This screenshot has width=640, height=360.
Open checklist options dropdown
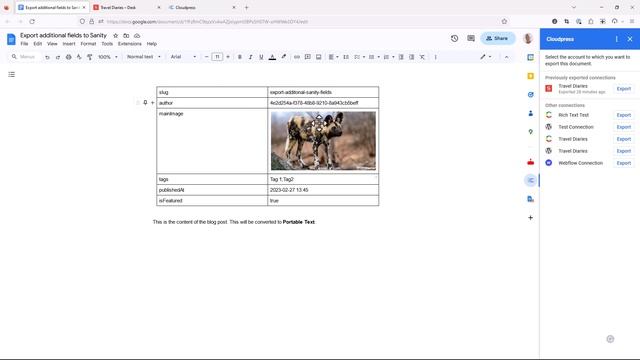pyautogui.click(x=359, y=57)
